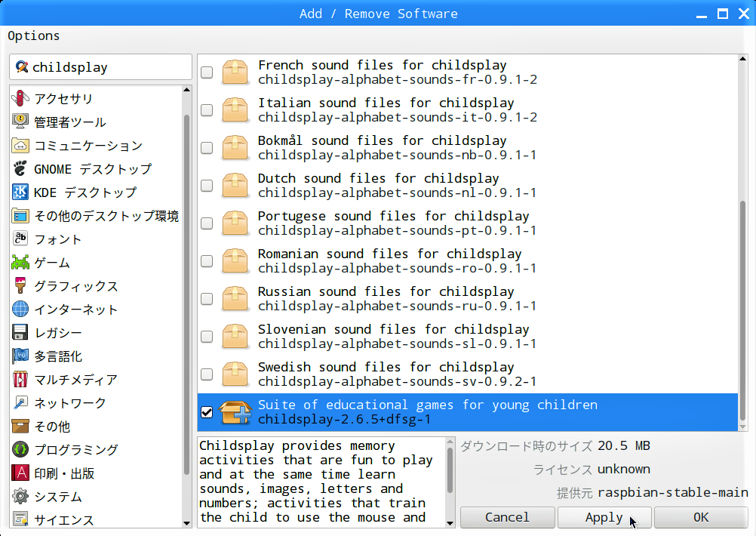Click the childsplay-2.6.5 package install icon
Viewport: 756px width, 536px height.
(x=235, y=412)
